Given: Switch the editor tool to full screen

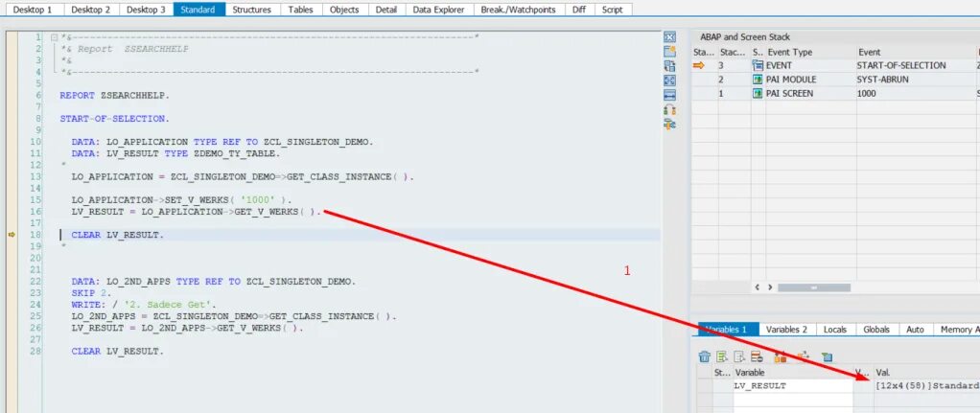Looking at the screenshot, I should (669, 80).
